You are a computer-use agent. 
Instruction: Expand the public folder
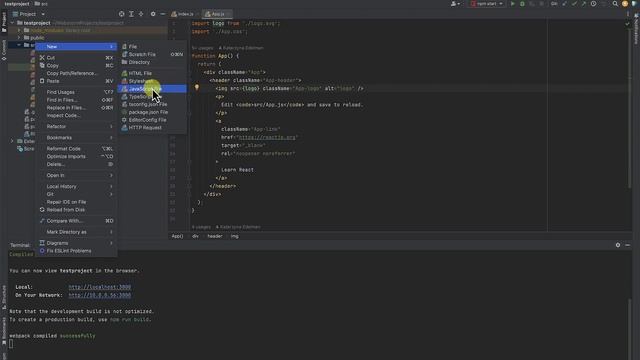tap(19, 38)
